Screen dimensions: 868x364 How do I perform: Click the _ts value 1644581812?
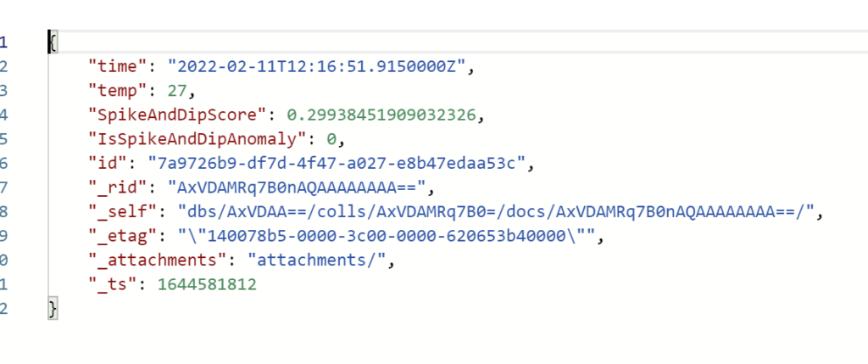[207, 285]
